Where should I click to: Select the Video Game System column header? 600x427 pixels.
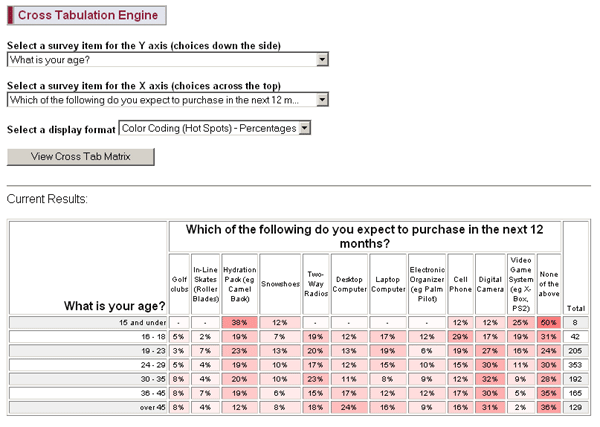[x=522, y=283]
